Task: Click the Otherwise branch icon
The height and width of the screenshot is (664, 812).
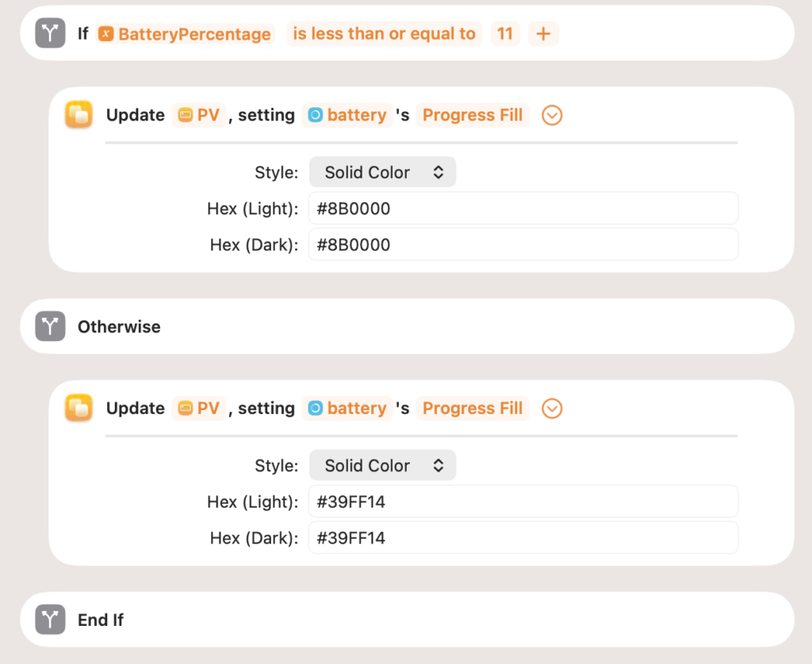Action: pos(50,326)
